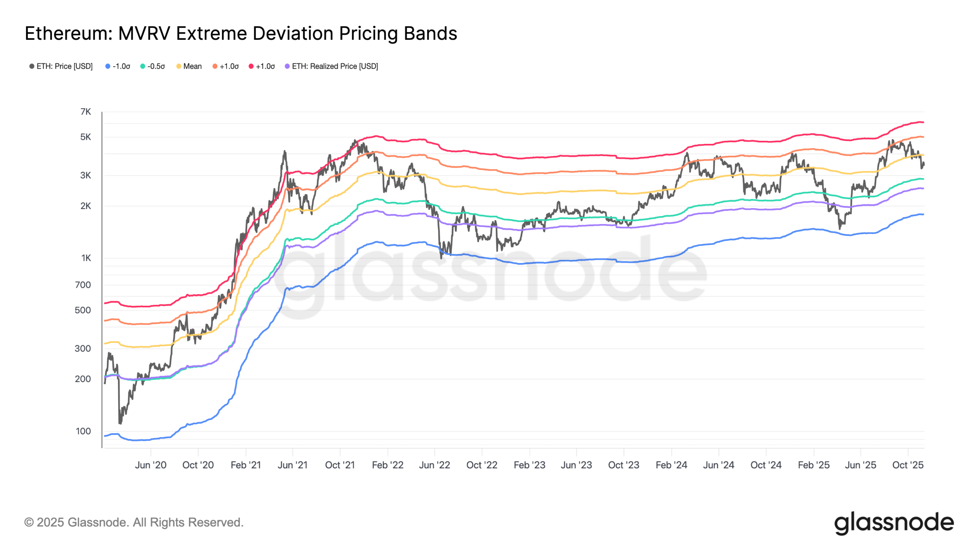Click the '1K' y-axis label

[x=86, y=258]
